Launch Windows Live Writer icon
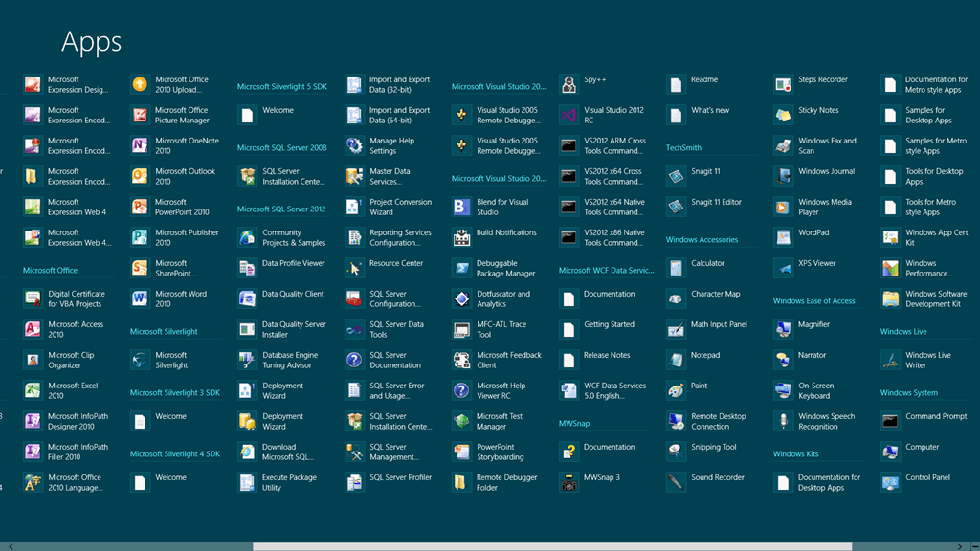This screenshot has width=980, height=551. [890, 360]
